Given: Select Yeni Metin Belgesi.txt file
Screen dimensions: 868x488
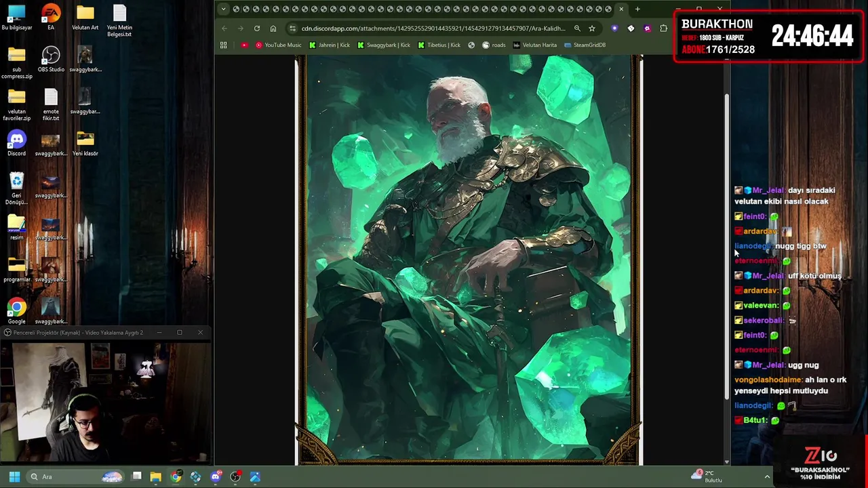Looking at the screenshot, I should click(x=119, y=21).
